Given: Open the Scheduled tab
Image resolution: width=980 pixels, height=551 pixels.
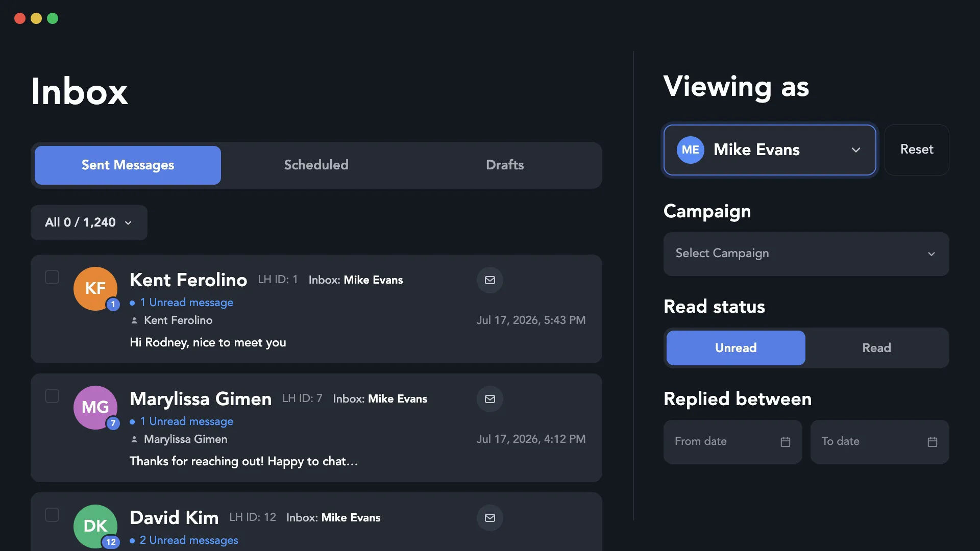Looking at the screenshot, I should (316, 165).
